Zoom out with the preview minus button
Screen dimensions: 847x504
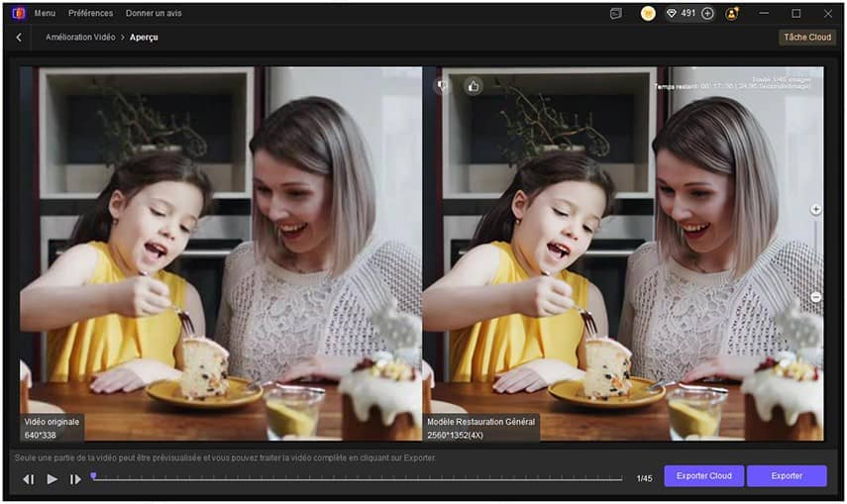[x=815, y=297]
